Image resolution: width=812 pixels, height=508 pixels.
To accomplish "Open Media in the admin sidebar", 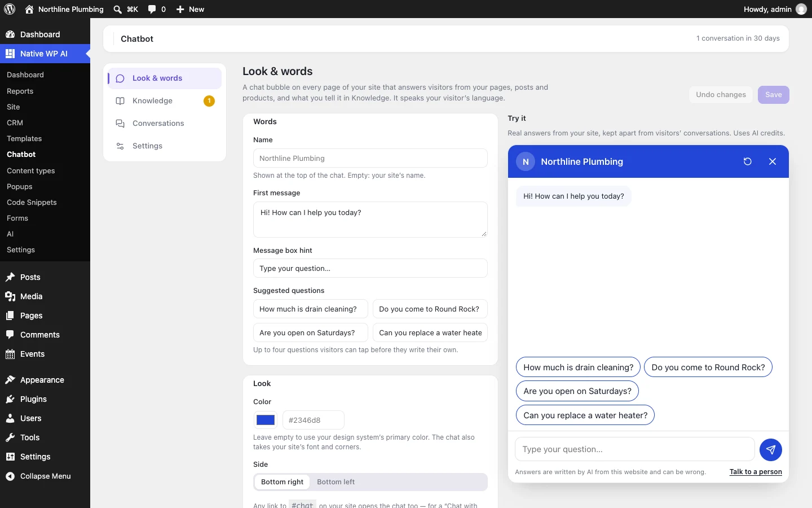I will [45, 296].
